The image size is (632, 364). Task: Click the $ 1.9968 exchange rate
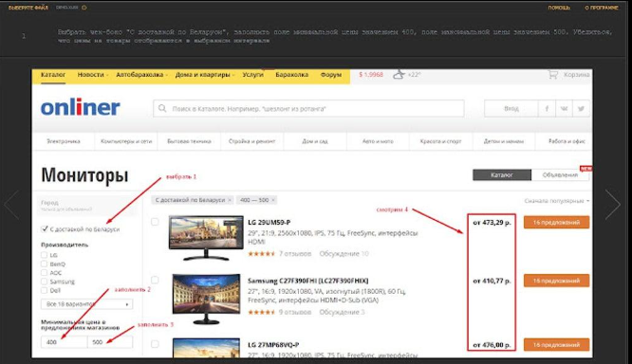[371, 75]
